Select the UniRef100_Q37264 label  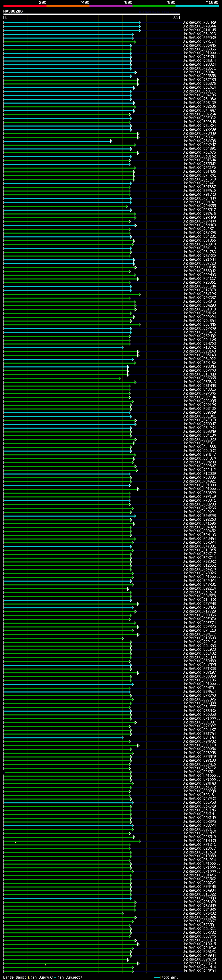(x=199, y=114)
